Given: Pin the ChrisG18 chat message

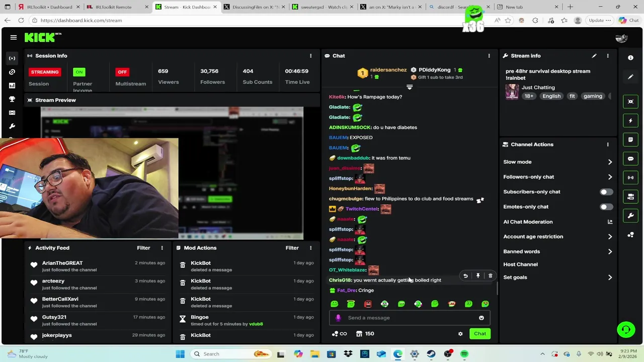Looking at the screenshot, I should coord(478,276).
